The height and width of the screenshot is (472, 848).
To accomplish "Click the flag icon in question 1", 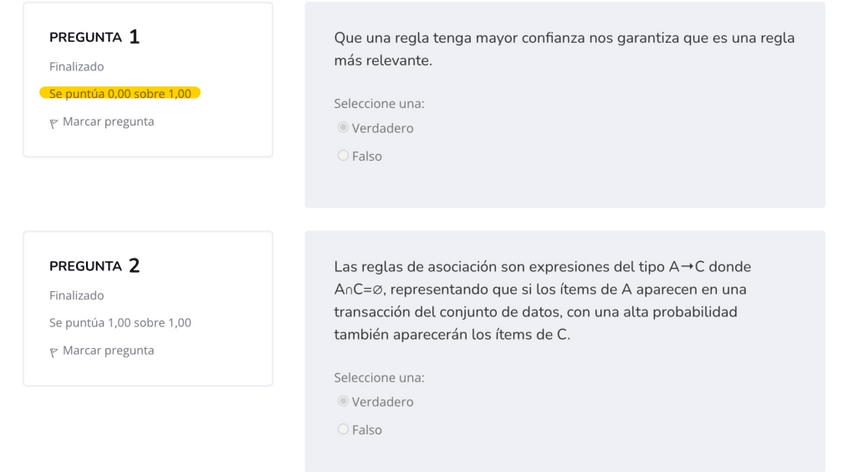I will 54,123.
